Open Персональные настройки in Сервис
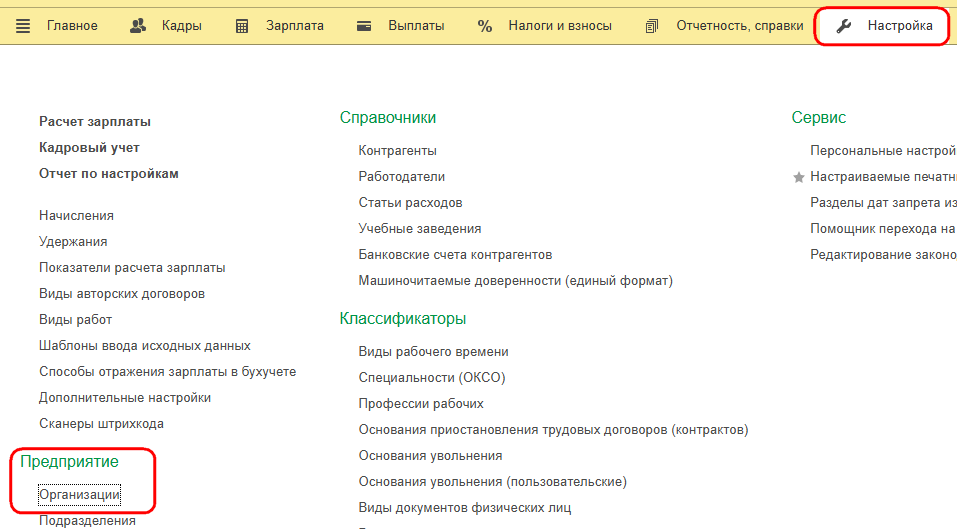 point(883,150)
